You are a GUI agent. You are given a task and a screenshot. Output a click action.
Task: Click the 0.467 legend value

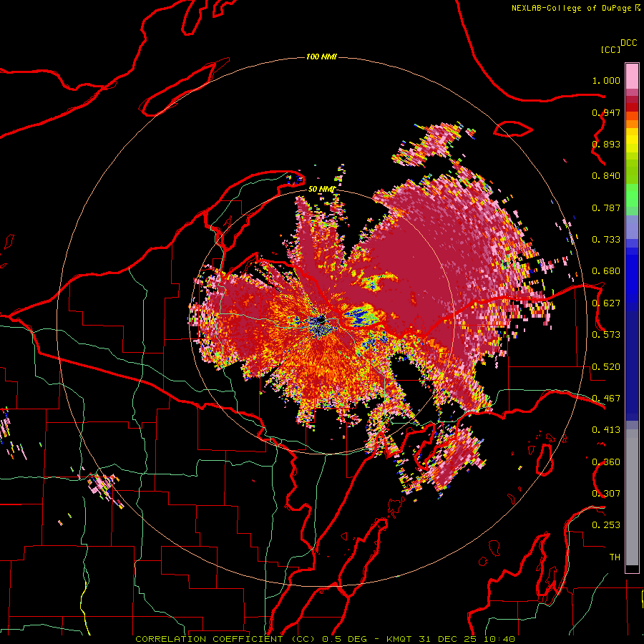click(x=606, y=399)
